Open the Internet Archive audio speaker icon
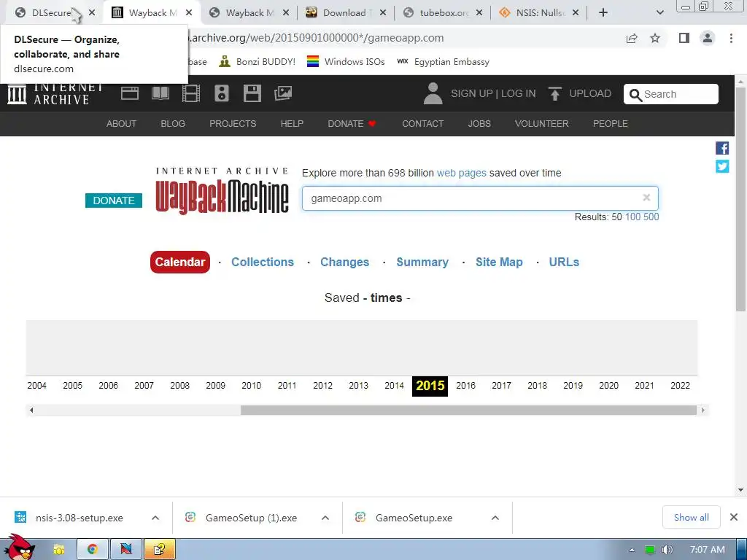 click(x=222, y=93)
